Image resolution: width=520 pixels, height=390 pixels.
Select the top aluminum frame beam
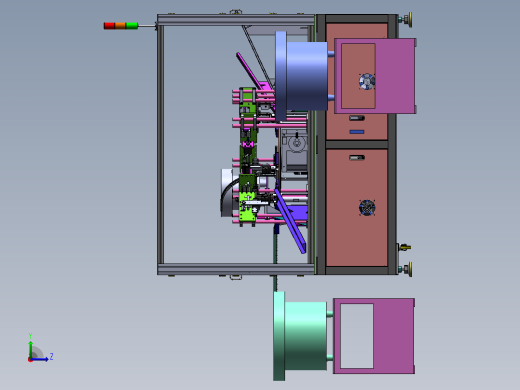tap(236, 20)
